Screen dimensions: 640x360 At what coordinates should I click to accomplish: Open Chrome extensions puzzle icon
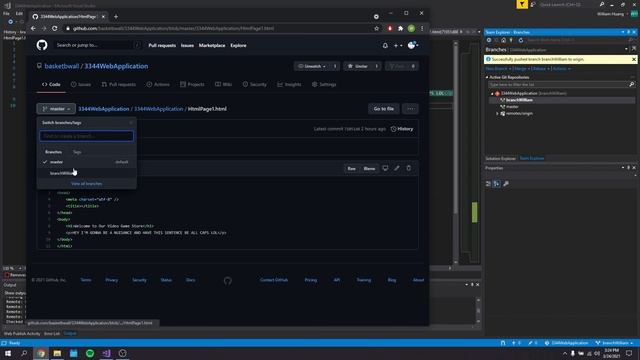point(400,29)
